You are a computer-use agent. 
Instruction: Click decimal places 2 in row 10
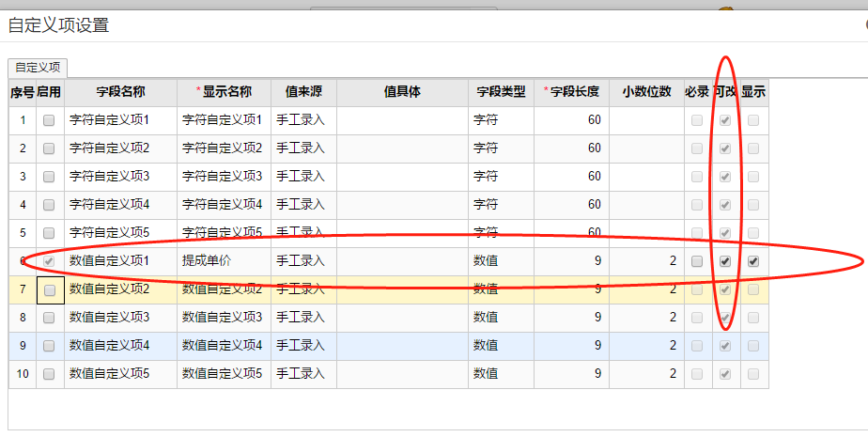[x=646, y=374]
